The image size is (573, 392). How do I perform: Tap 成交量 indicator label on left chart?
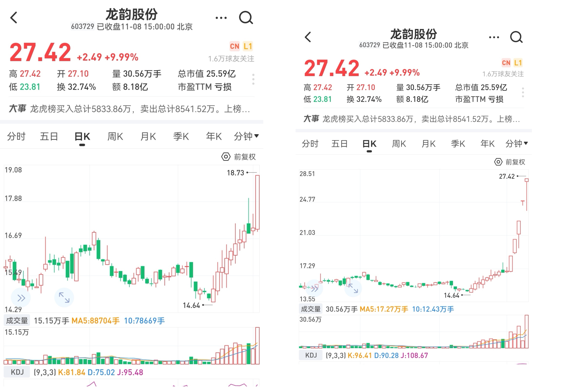17,321
